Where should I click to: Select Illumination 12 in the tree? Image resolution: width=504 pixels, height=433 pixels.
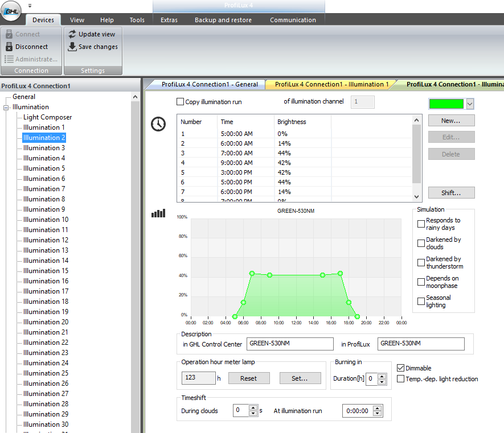(x=46, y=240)
